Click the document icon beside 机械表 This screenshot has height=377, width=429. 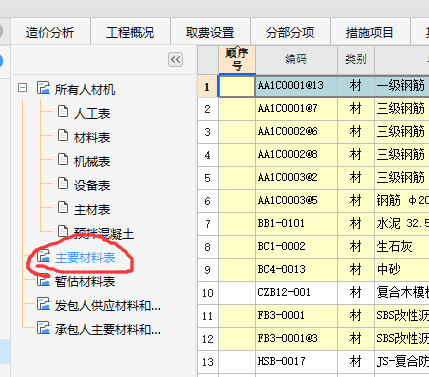click(63, 160)
